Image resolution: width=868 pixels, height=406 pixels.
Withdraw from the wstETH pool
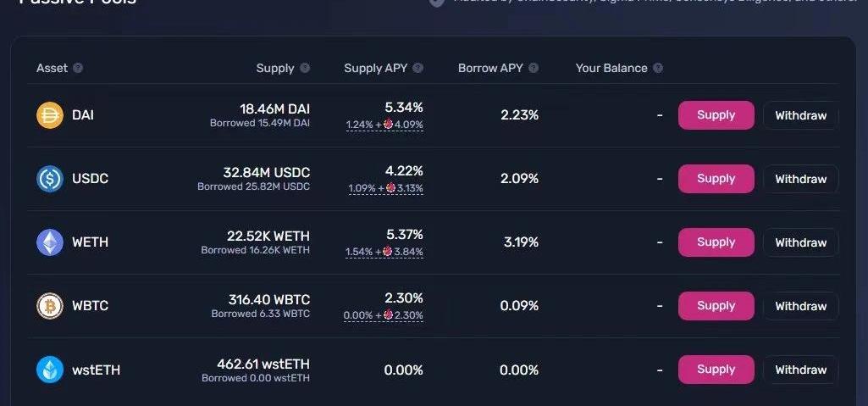tap(800, 370)
